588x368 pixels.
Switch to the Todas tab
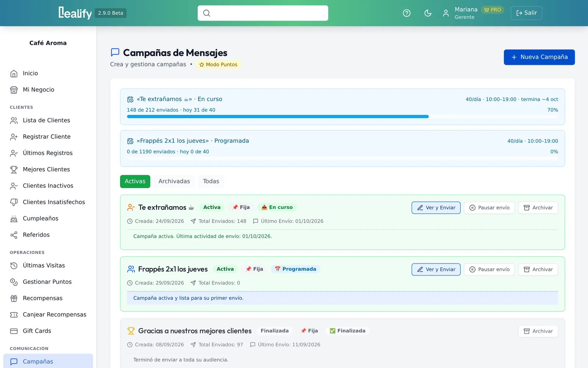point(211,181)
